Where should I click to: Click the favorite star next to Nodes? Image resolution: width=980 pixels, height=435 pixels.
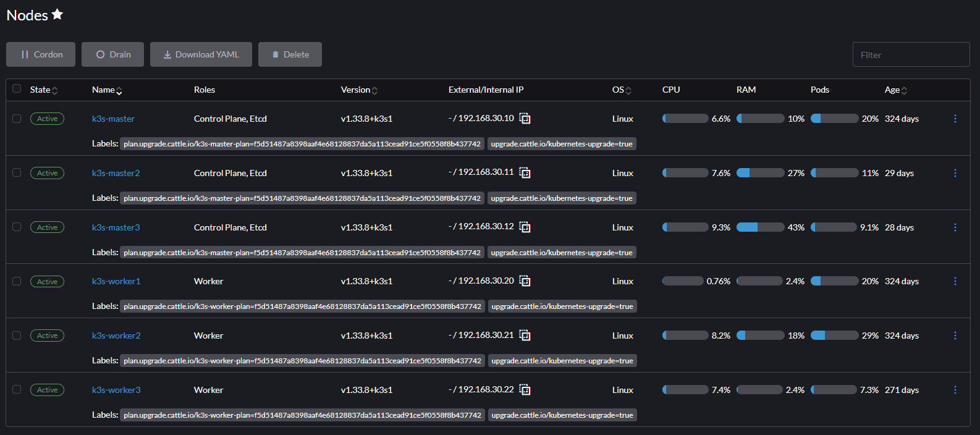(x=57, y=14)
